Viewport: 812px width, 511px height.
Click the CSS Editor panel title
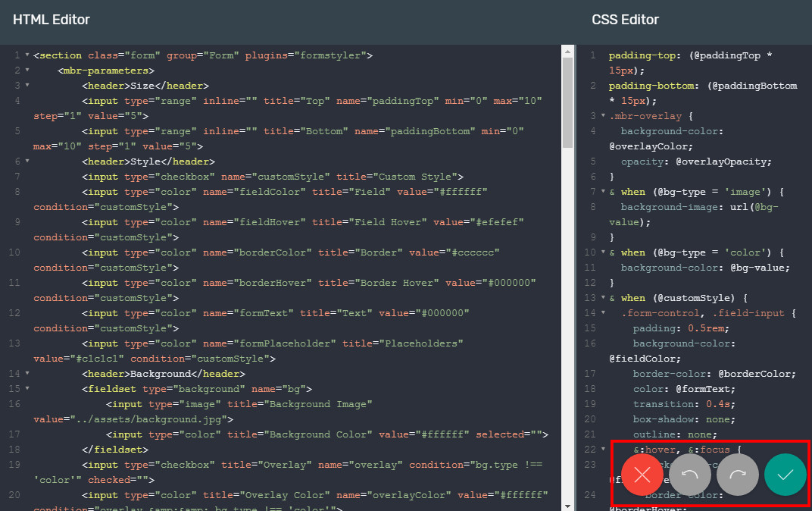[x=624, y=19]
